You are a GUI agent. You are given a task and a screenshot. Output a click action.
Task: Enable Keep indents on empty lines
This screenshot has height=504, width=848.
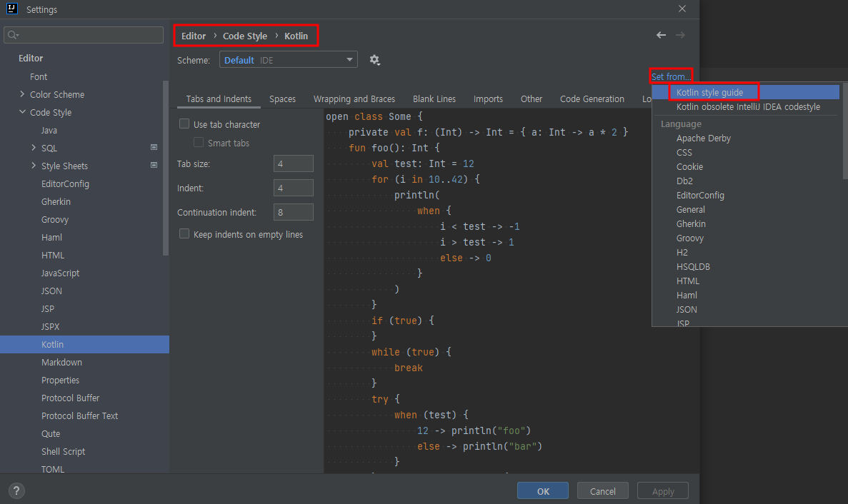click(x=184, y=233)
